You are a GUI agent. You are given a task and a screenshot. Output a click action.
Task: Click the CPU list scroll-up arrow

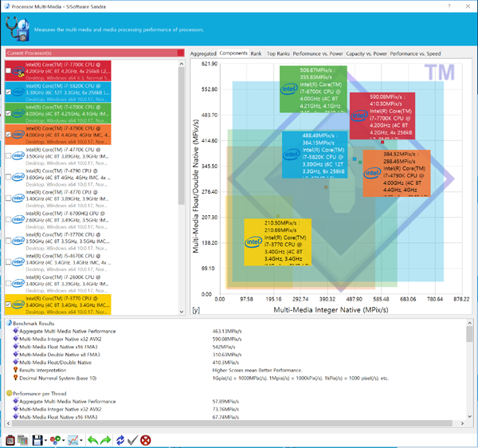(182, 64)
